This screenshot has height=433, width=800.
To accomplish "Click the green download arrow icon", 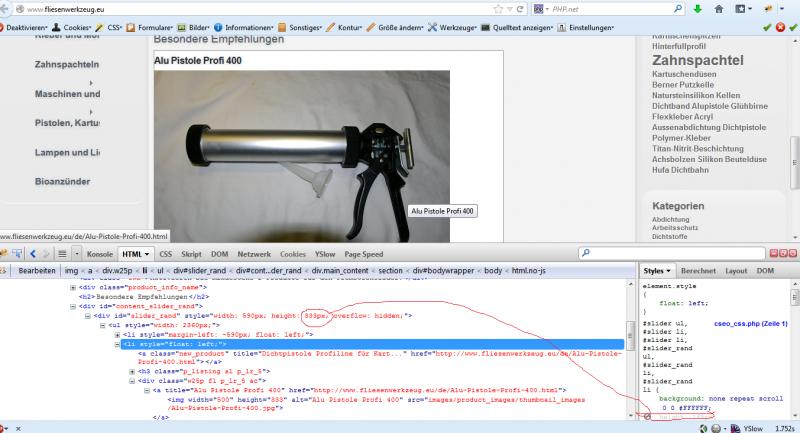I will [695, 9].
